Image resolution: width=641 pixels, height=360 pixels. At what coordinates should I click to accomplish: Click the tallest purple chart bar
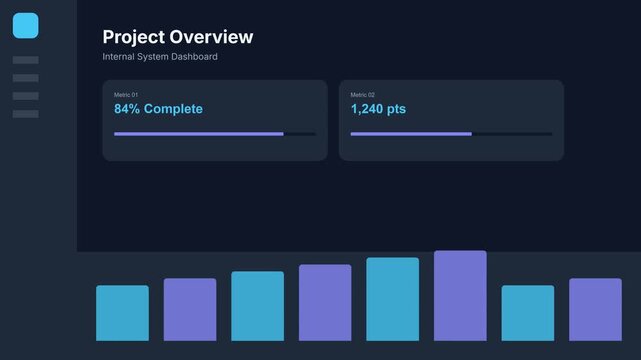[x=460, y=295]
